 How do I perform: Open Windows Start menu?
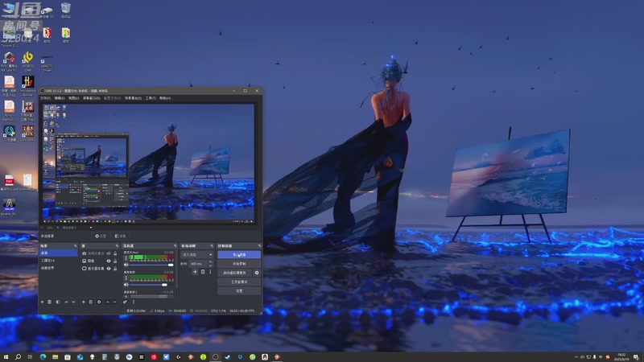click(6, 357)
